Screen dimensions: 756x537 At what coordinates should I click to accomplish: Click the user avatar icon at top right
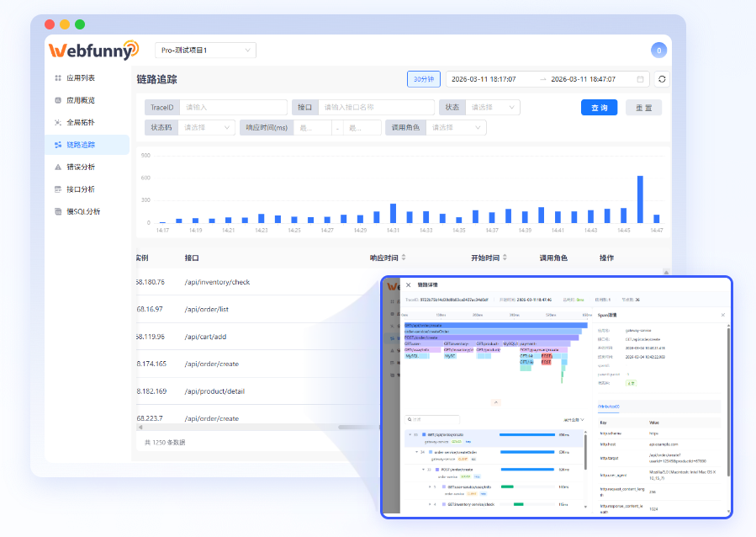coord(658,51)
